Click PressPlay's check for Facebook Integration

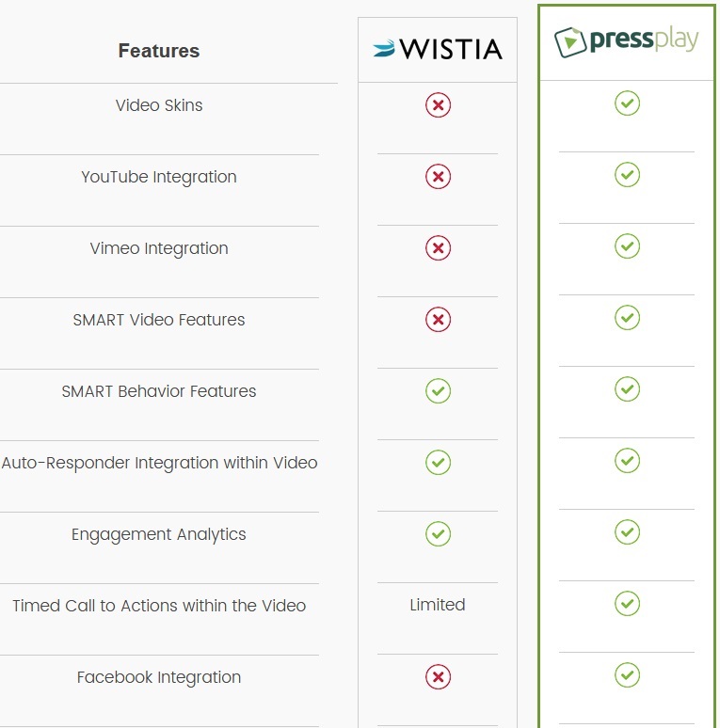tap(627, 675)
